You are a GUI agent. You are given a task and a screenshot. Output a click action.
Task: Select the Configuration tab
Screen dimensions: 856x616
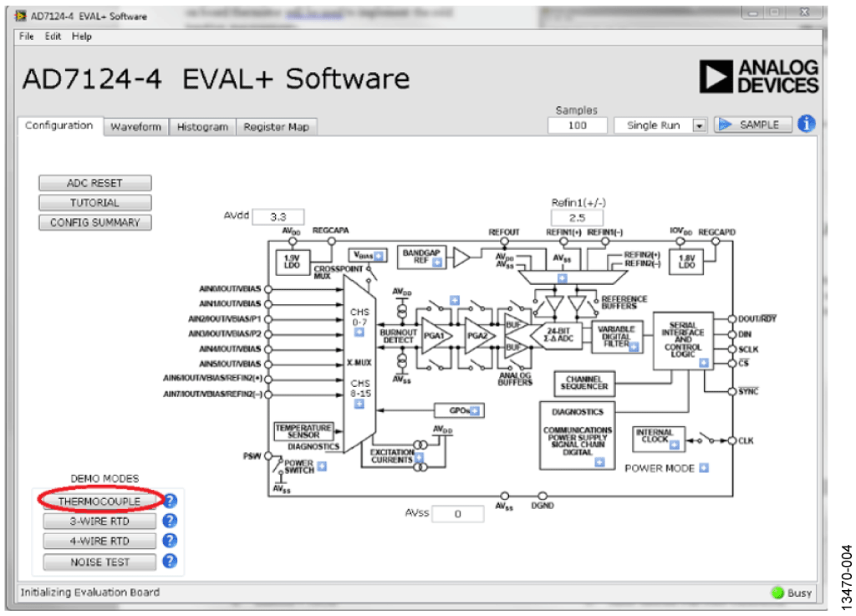click(59, 125)
